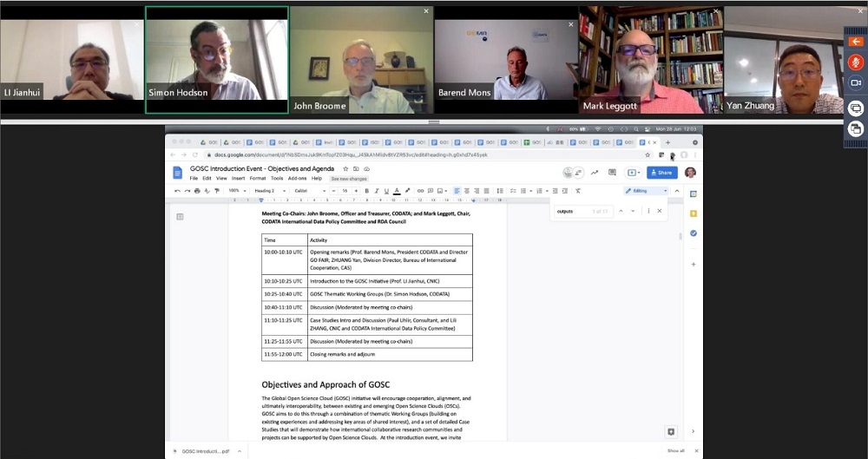This screenshot has width=868, height=459.
Task: Open the Help menu
Action: [317, 179]
